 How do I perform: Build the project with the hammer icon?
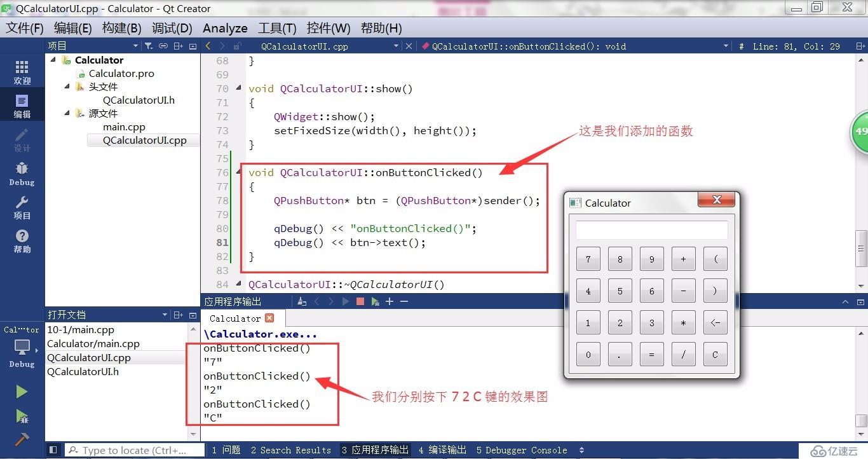pyautogui.click(x=22, y=439)
